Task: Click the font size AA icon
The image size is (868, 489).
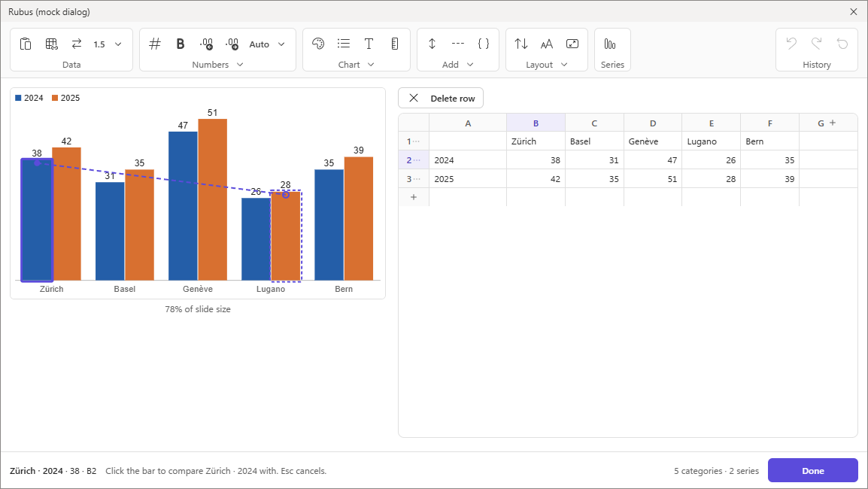Action: [546, 44]
